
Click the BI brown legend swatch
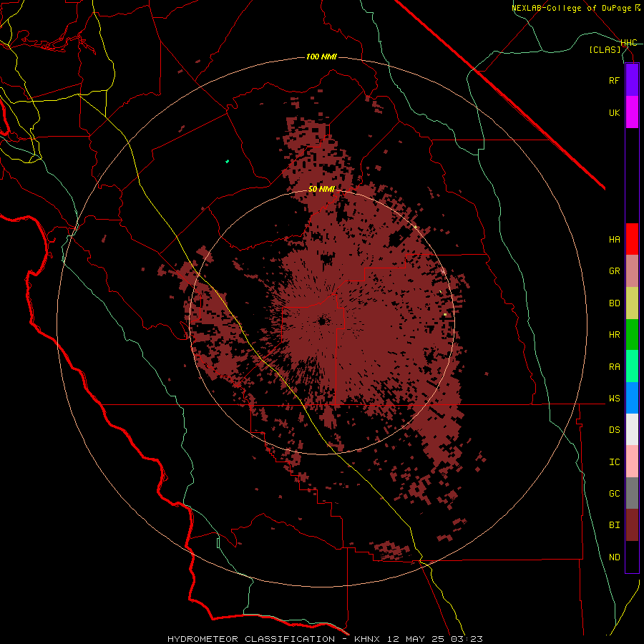coord(632,525)
